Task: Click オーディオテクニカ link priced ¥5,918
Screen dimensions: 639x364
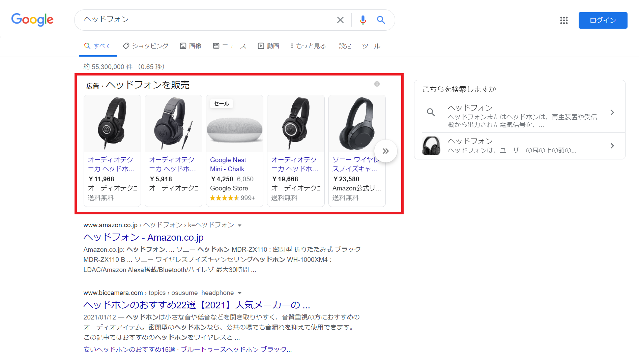Action: pyautogui.click(x=172, y=164)
